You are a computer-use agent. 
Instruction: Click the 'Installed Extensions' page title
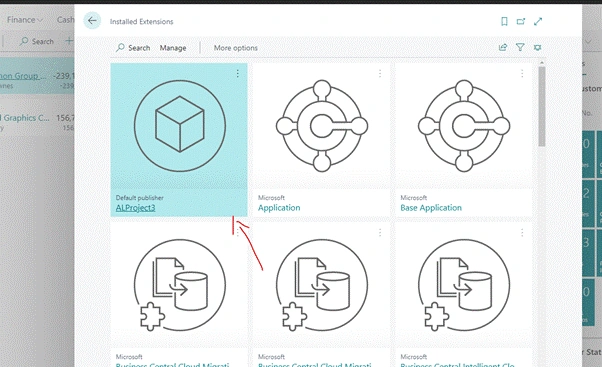(141, 21)
